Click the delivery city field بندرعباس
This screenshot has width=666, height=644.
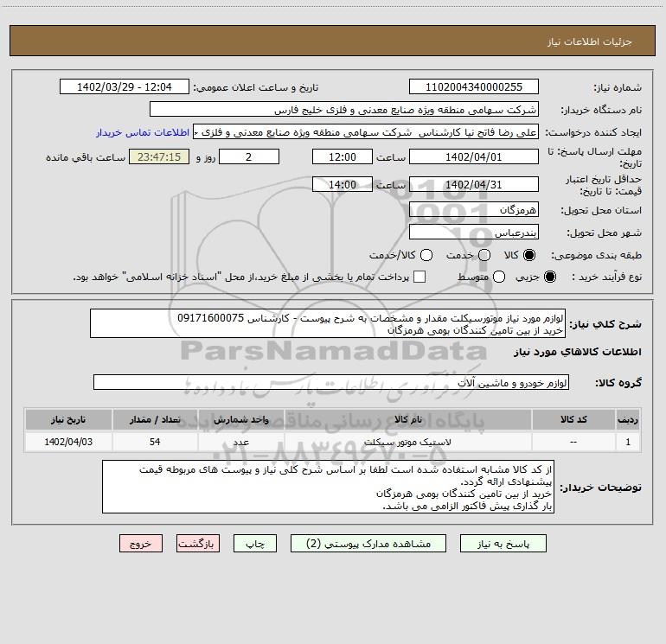coord(474,233)
